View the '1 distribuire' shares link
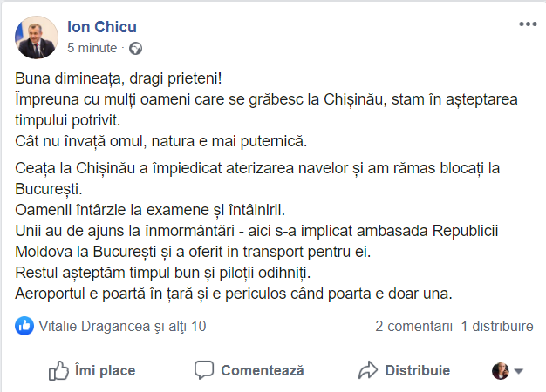Screen dimensions: 546x392 [497, 327]
